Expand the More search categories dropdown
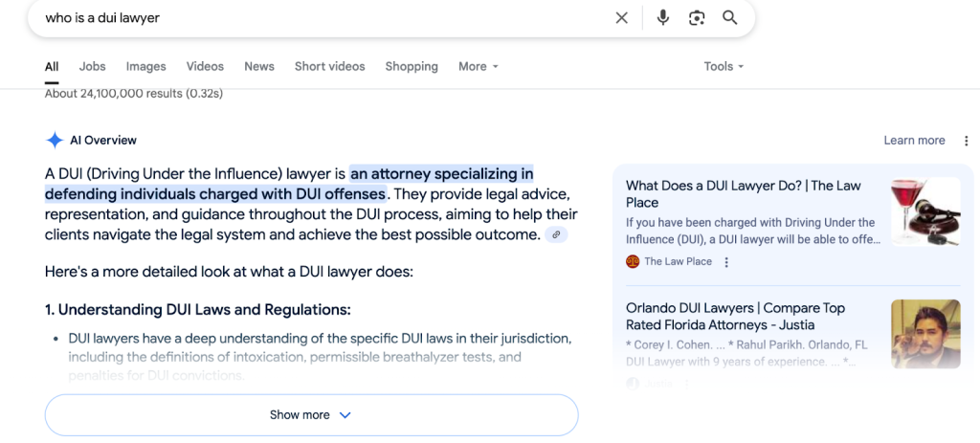This screenshot has height=443, width=980. point(479,66)
